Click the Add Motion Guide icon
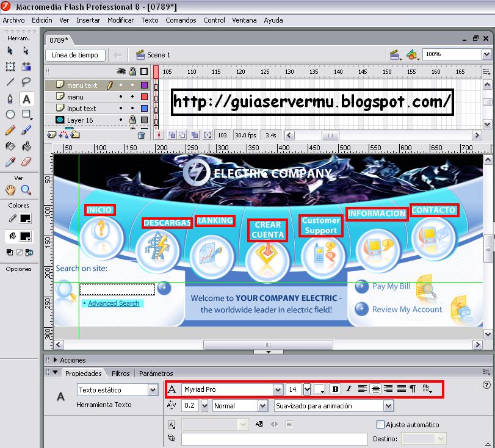 (x=63, y=135)
